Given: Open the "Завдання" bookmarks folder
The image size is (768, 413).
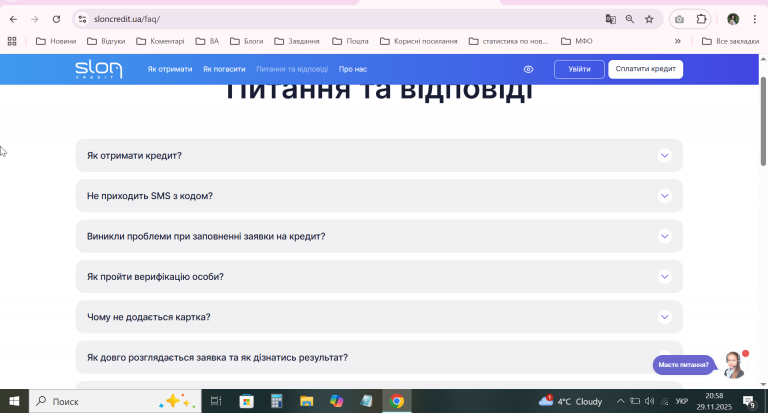Looking at the screenshot, I should point(297,41).
